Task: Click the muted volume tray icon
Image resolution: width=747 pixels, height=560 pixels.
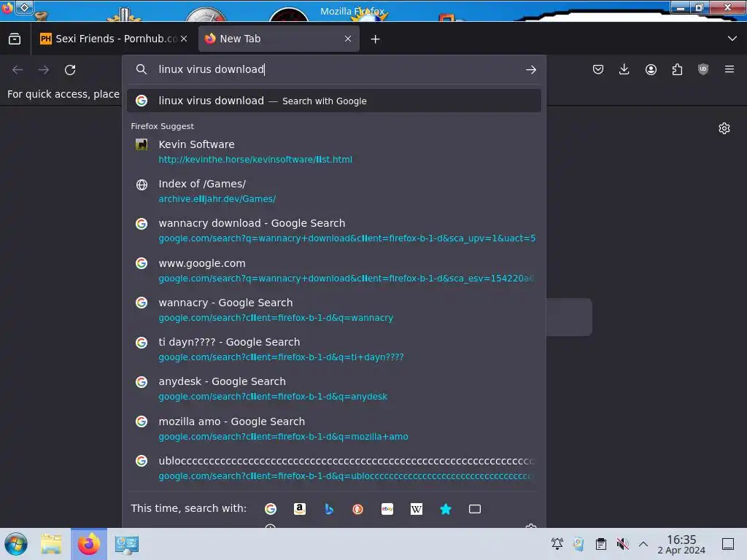Action: (x=622, y=543)
